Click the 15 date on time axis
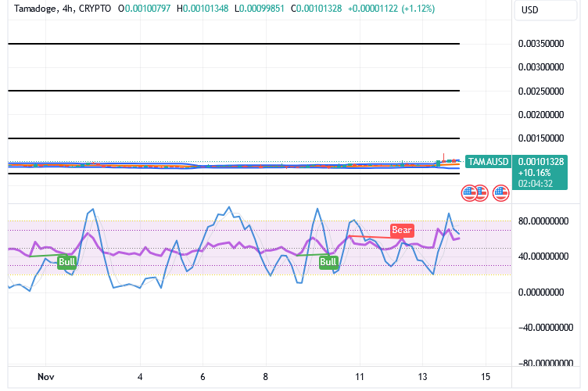Viewport: 588px width, 391px height. (x=486, y=377)
